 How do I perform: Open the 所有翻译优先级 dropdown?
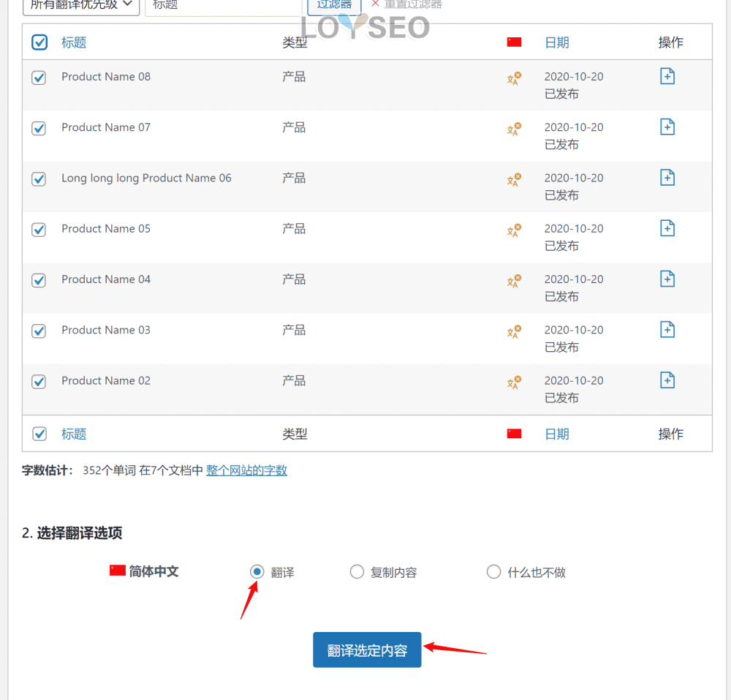(81, 6)
